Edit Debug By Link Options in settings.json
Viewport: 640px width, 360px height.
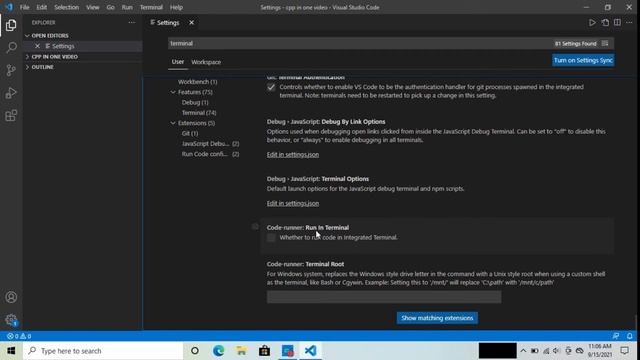(293, 155)
